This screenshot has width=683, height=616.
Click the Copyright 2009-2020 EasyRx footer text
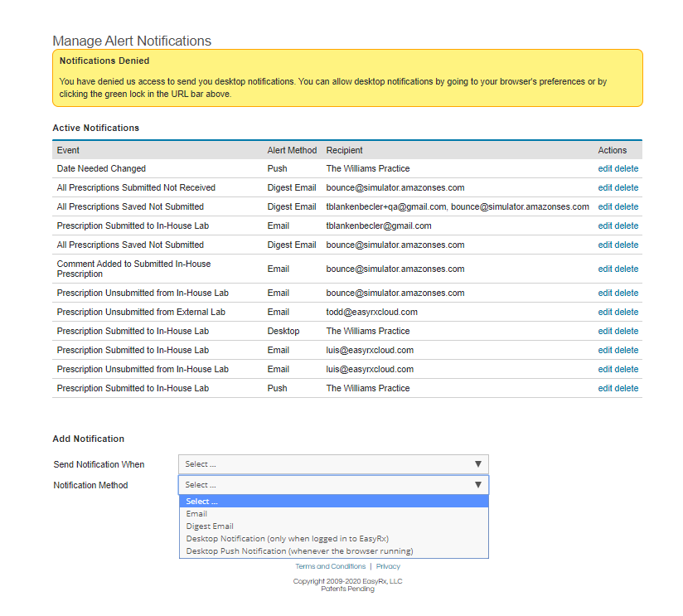tap(347, 581)
